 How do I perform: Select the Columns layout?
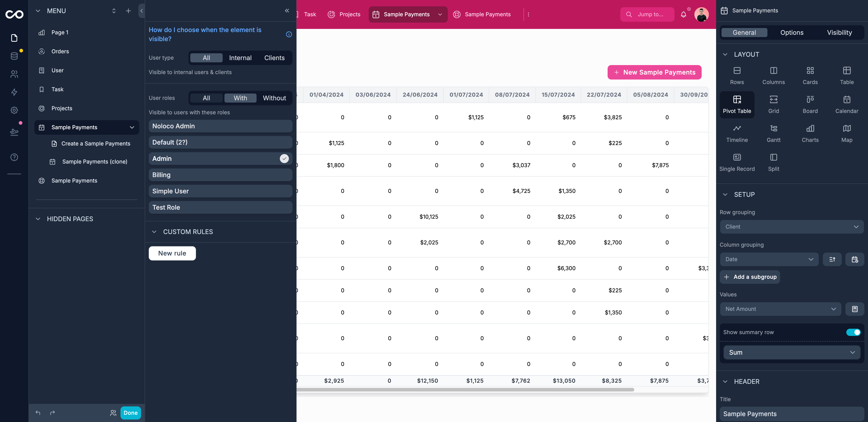(x=774, y=76)
